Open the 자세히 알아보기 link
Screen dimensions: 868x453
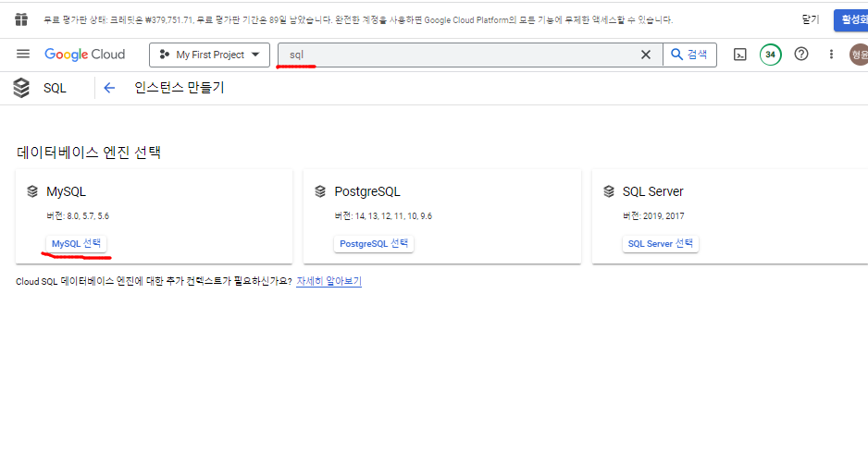click(329, 281)
